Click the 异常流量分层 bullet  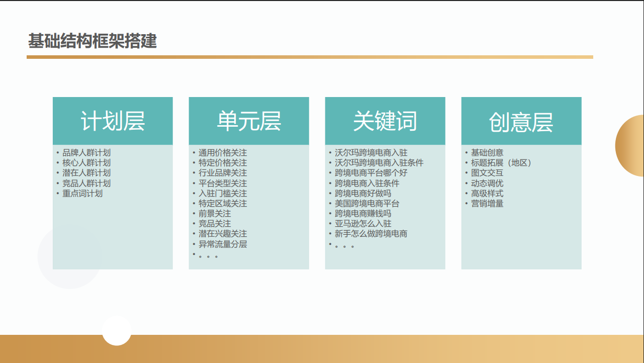(223, 244)
